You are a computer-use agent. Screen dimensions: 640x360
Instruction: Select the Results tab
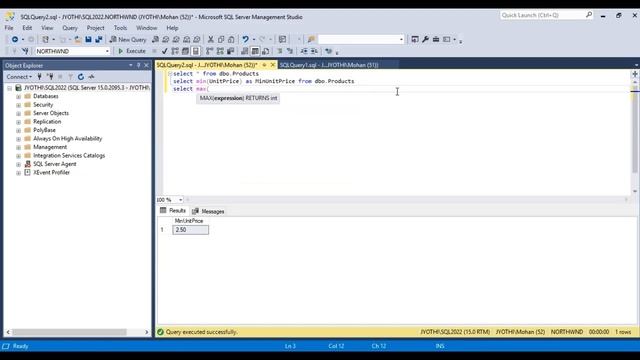173,211
